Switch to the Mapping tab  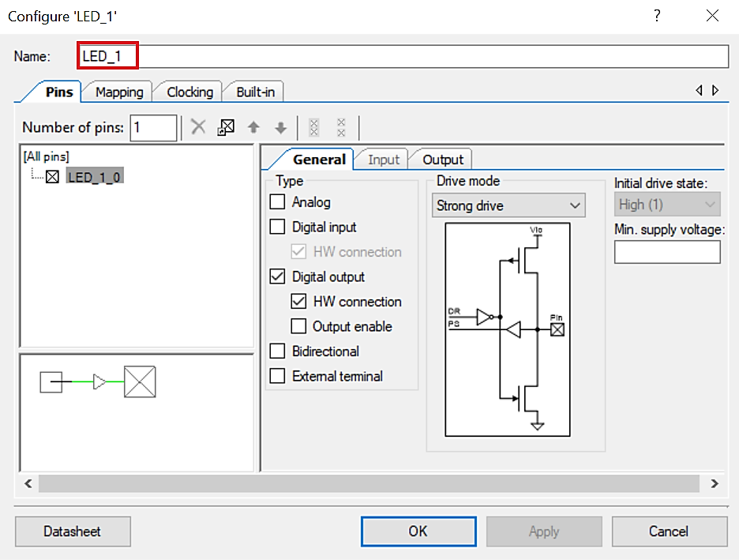point(119,92)
